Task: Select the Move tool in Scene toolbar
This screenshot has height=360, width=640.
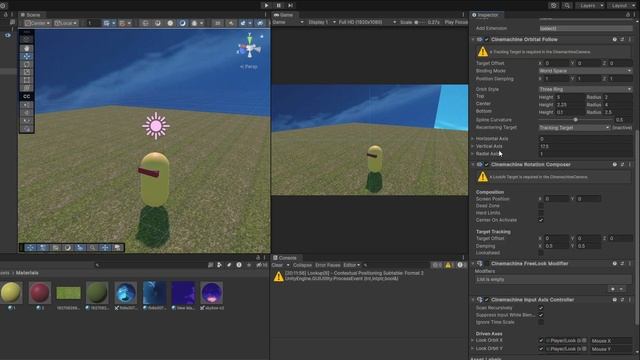Action: tap(27, 56)
